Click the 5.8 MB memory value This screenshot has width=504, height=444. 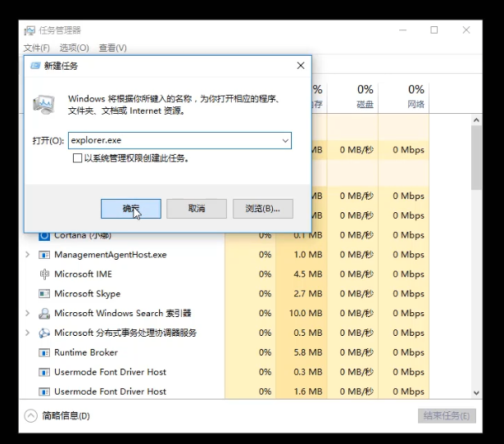(x=307, y=352)
